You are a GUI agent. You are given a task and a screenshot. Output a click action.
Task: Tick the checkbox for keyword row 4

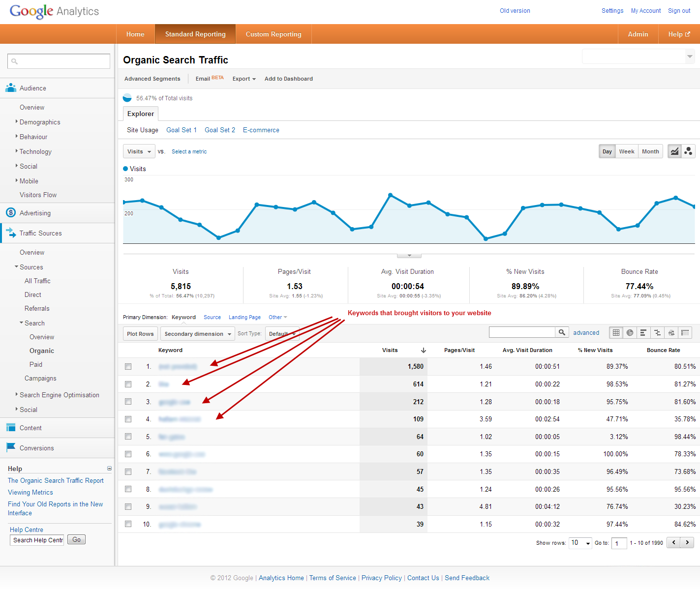coord(128,419)
